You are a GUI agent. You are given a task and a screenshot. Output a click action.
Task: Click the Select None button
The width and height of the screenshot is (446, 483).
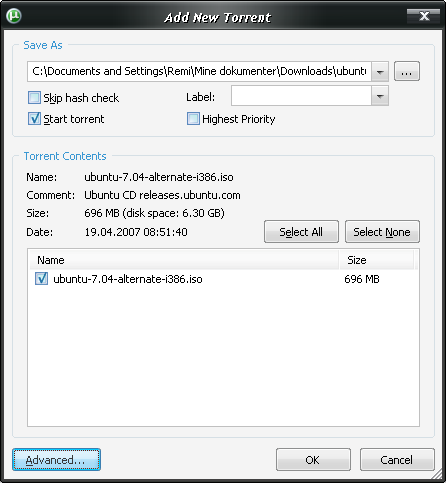click(382, 232)
